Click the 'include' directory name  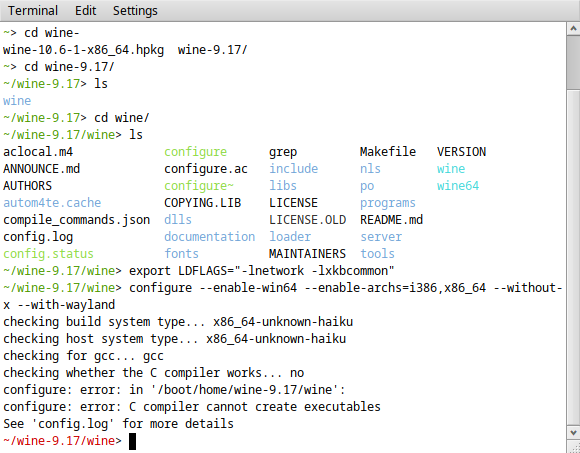click(x=293, y=169)
